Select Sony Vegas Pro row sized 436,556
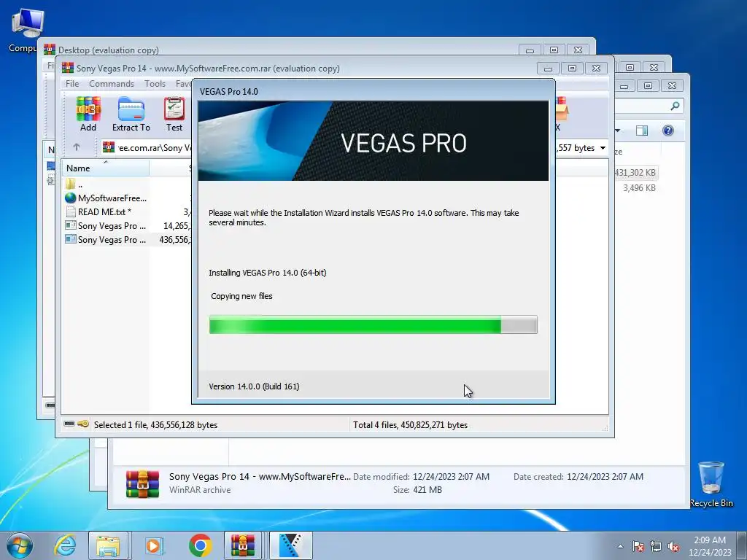Screen dimensions: 747x560 (x=127, y=239)
